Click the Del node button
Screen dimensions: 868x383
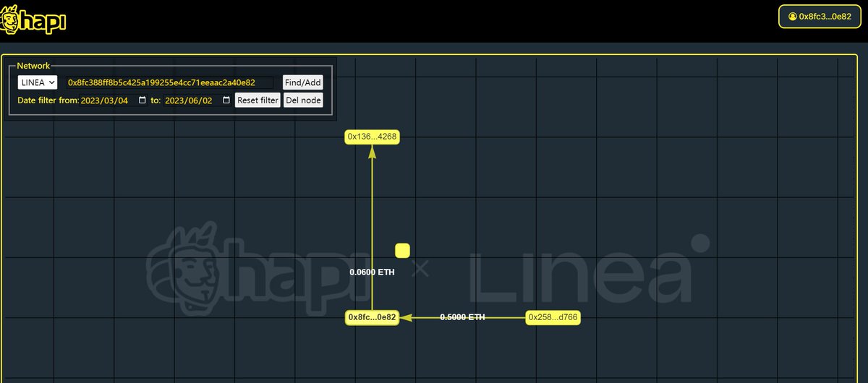(x=303, y=100)
